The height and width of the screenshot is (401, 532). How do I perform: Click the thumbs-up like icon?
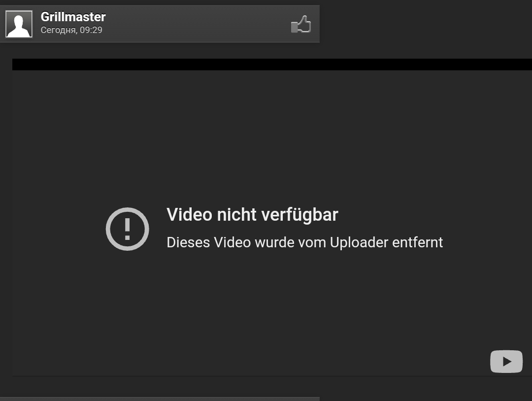pyautogui.click(x=301, y=25)
